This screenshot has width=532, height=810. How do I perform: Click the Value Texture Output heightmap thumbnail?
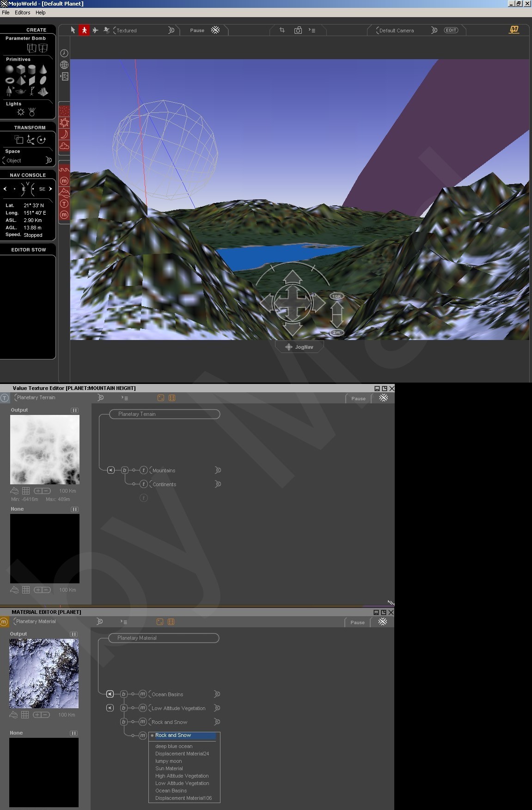coord(45,450)
